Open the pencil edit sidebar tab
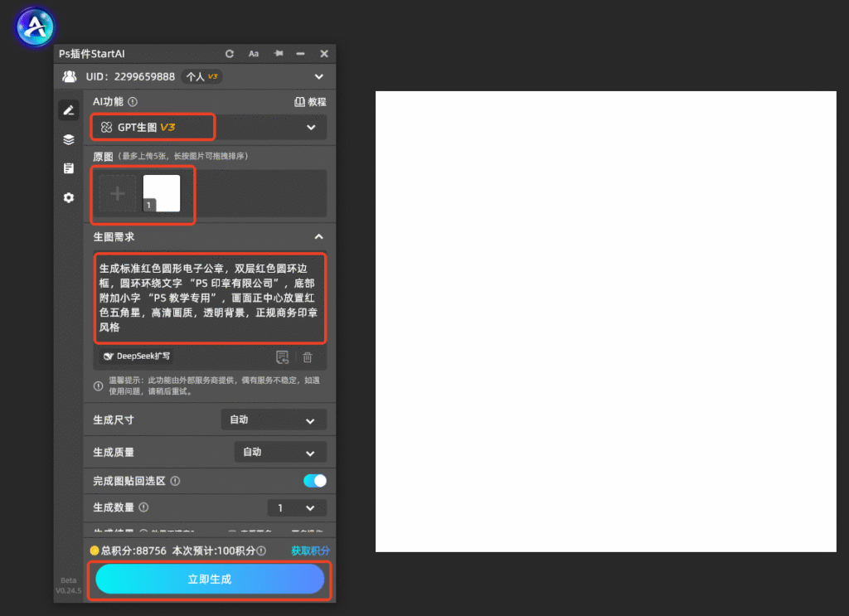849x616 pixels. click(x=69, y=110)
